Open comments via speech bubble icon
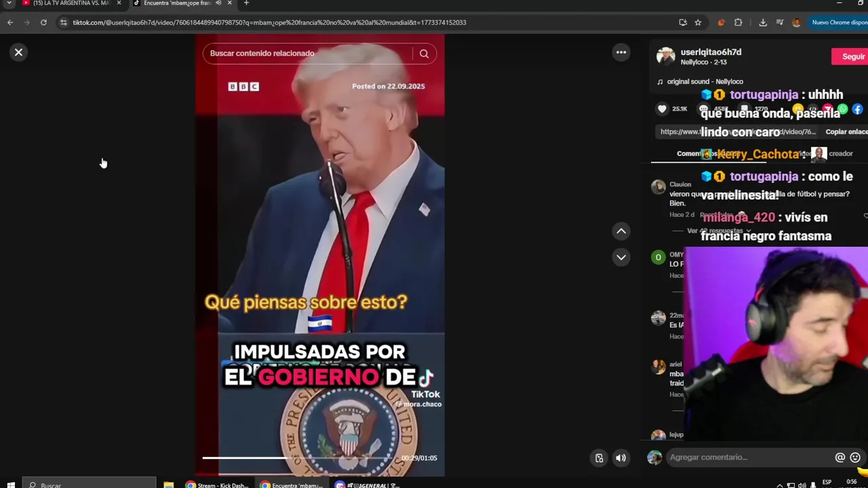Viewport: 868px width, 488px height. click(x=703, y=108)
